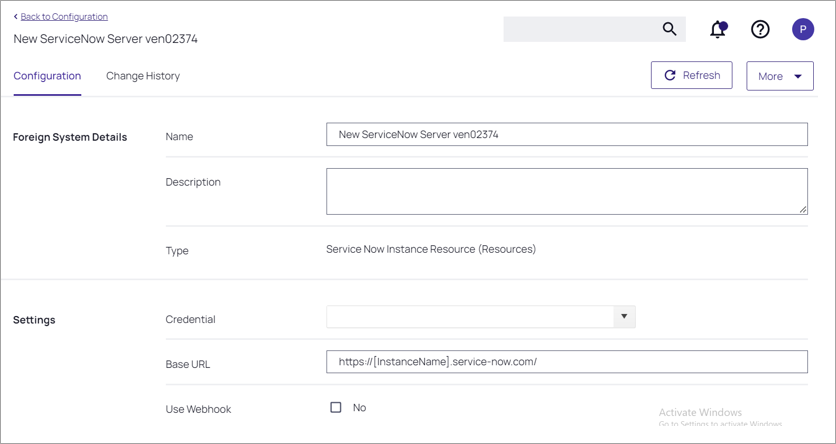Enable the Use Webhook checkbox
The width and height of the screenshot is (836, 444).
pos(336,408)
